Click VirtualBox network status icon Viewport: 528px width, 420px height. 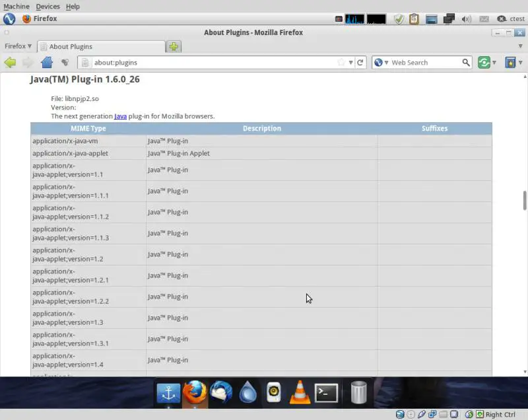tap(432, 414)
